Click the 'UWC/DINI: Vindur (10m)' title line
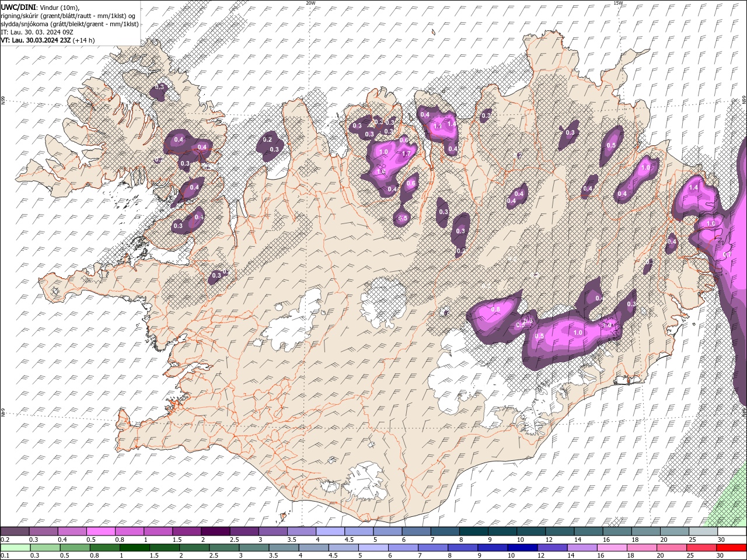Screen dimensions: 747x560 coord(40,6)
